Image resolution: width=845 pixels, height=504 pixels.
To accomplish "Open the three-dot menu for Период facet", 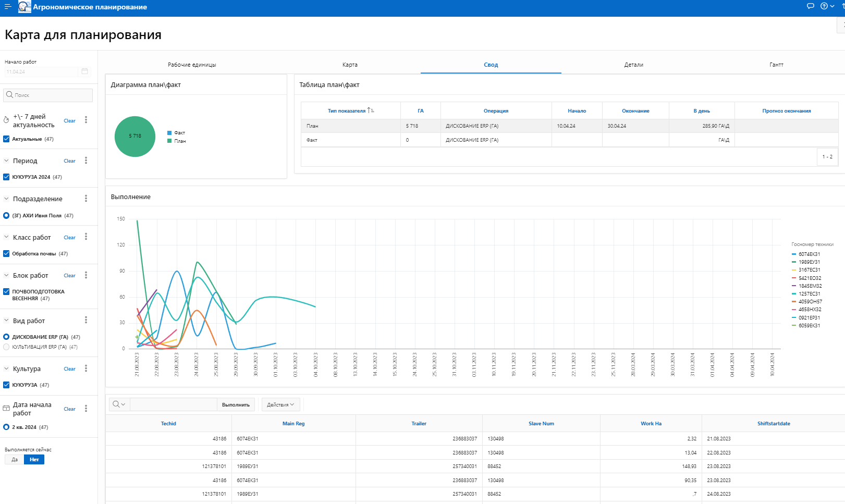I will (x=86, y=161).
